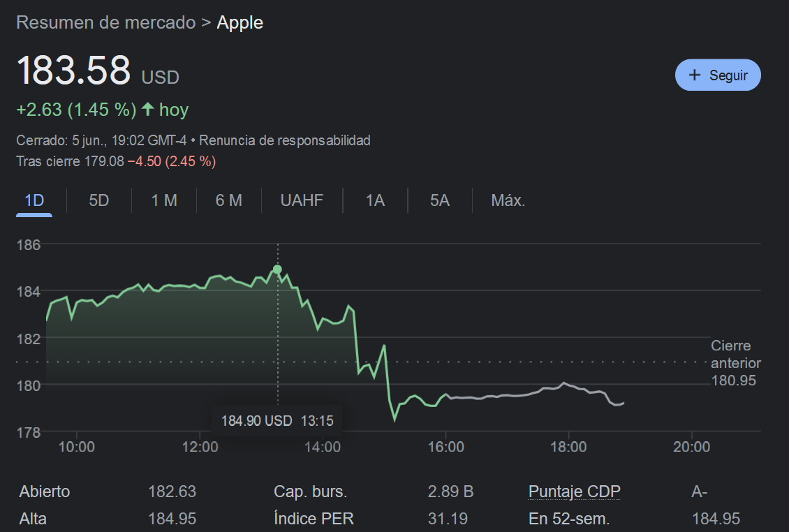
Task: Open the 1 M chart range
Action: tap(164, 201)
